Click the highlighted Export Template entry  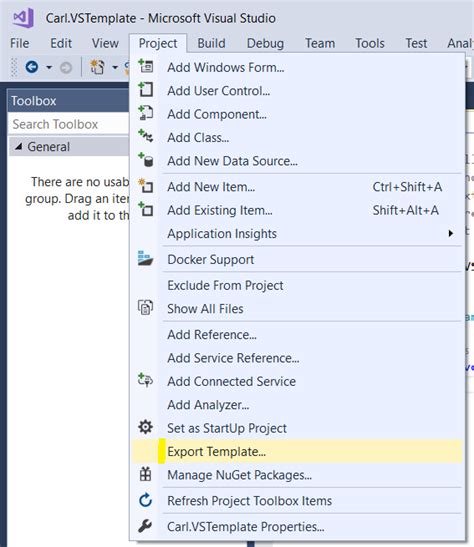click(x=297, y=451)
